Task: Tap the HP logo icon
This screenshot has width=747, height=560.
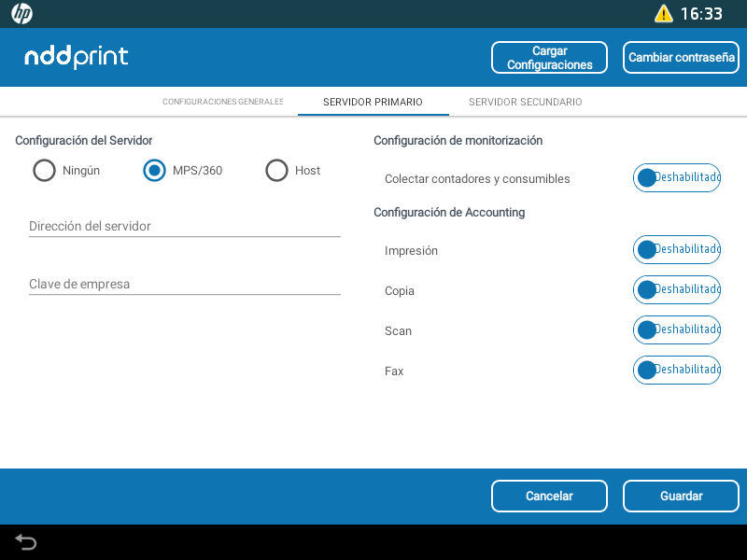Action: (21, 14)
